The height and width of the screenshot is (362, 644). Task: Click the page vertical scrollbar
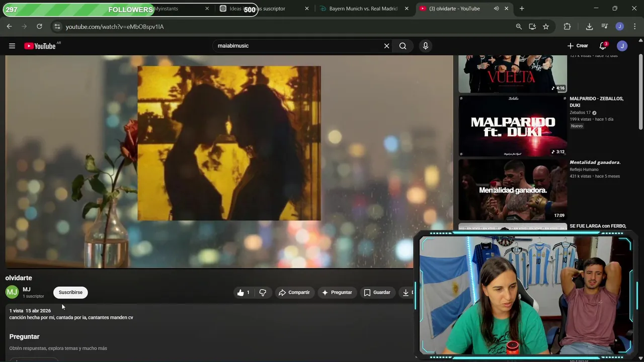pos(640,93)
